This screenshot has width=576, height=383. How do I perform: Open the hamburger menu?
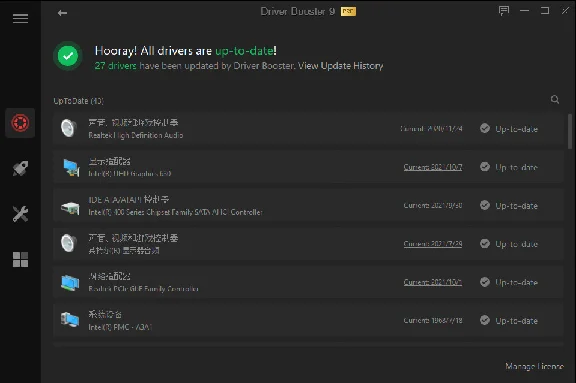(x=20, y=18)
